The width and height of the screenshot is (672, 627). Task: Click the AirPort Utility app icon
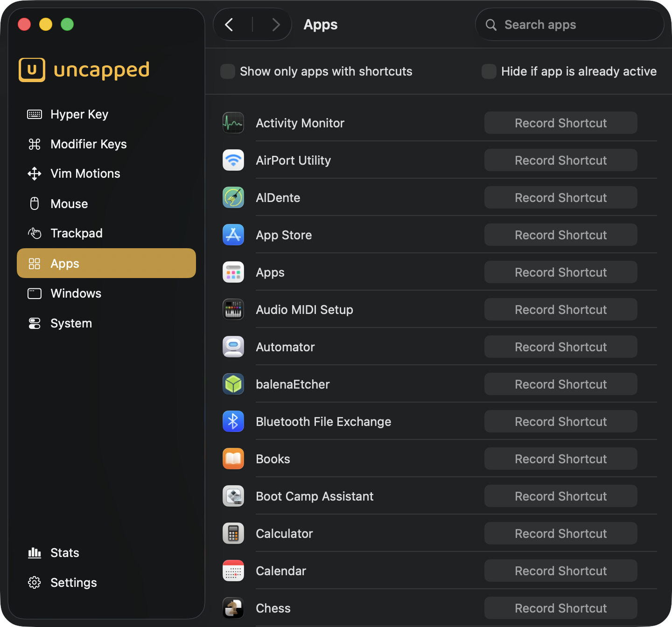click(x=233, y=160)
